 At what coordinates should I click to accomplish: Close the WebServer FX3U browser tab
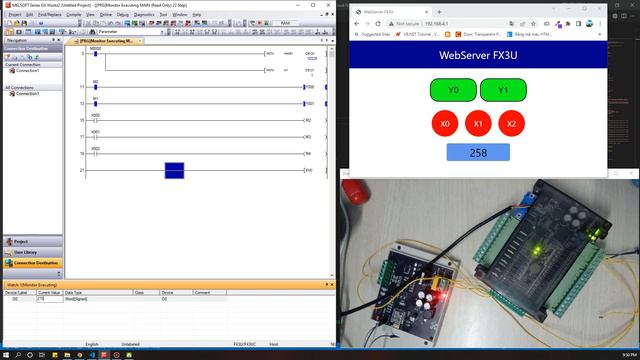427,12
